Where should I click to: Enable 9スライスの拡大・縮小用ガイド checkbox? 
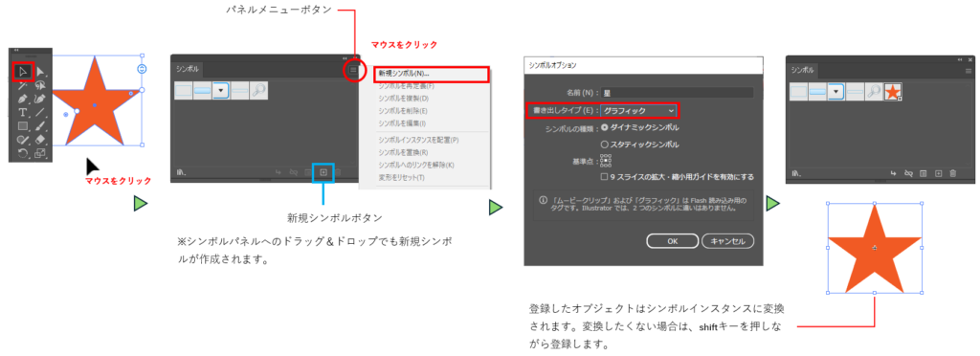pos(605,177)
